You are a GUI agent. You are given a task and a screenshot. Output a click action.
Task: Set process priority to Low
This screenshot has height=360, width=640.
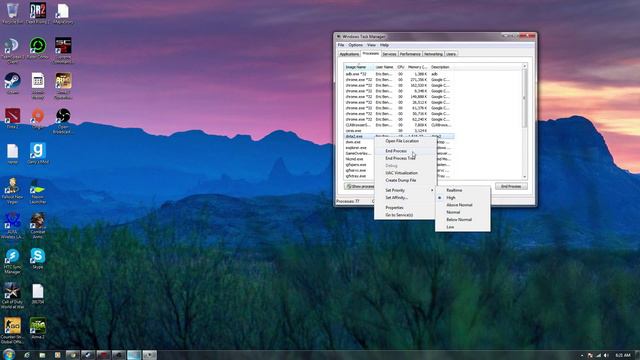463,227
